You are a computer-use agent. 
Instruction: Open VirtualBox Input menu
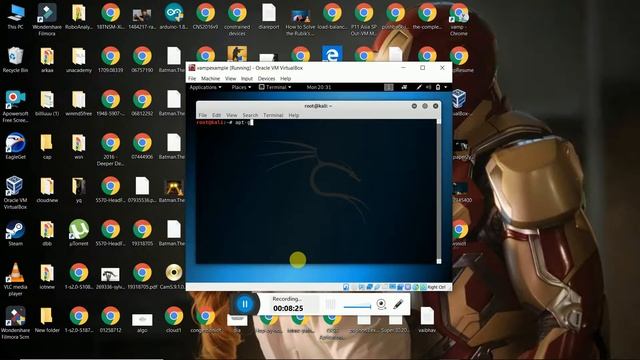pos(247,78)
